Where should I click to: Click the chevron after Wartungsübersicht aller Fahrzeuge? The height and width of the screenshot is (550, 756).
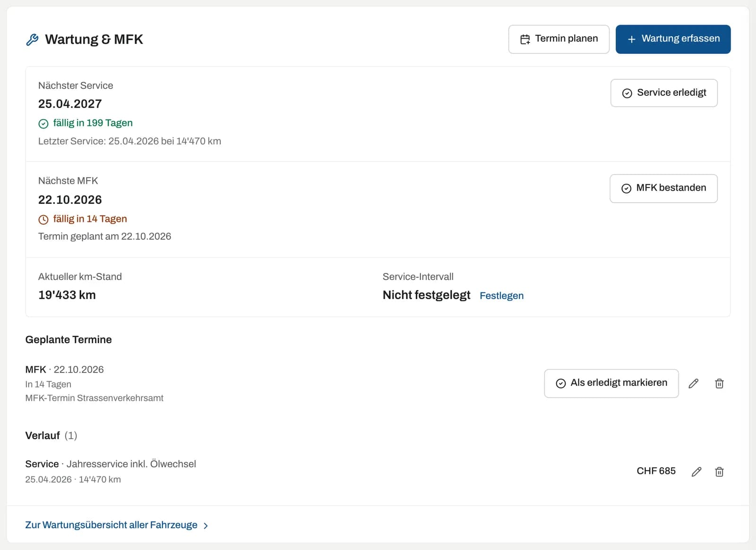[x=206, y=525]
